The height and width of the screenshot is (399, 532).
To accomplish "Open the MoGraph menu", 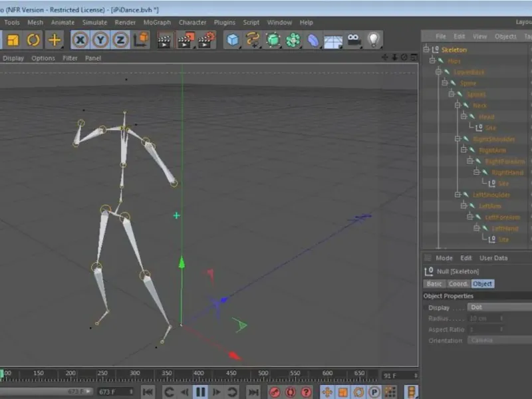I will coord(157,23).
